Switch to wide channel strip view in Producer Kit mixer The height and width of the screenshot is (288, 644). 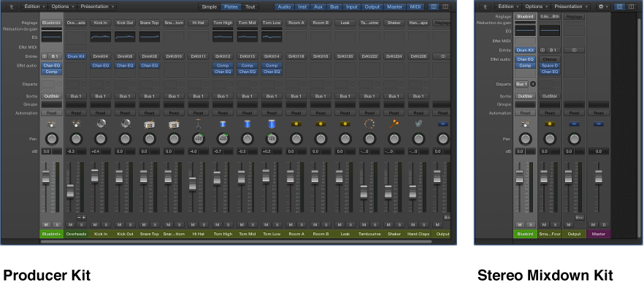click(x=445, y=7)
